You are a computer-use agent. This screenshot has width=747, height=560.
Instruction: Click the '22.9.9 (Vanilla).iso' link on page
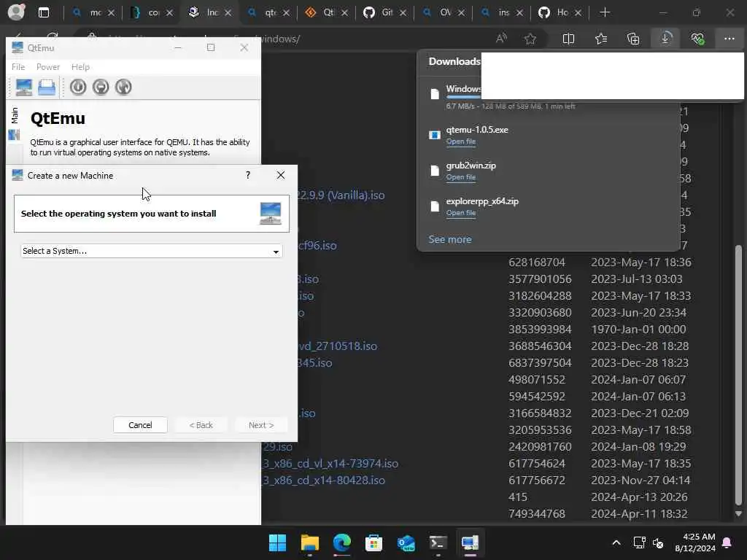(x=341, y=195)
